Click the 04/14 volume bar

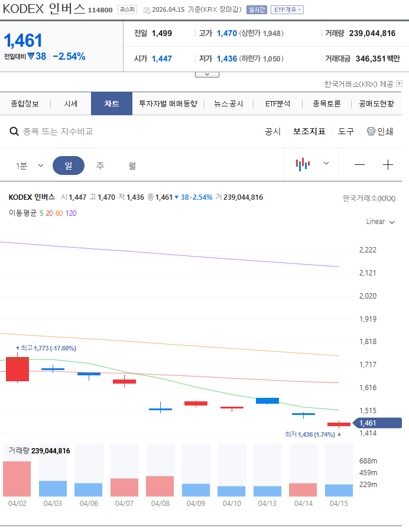[303, 489]
